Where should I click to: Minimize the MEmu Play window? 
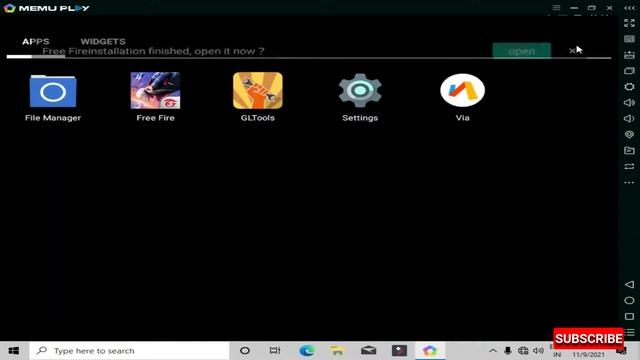click(574, 8)
